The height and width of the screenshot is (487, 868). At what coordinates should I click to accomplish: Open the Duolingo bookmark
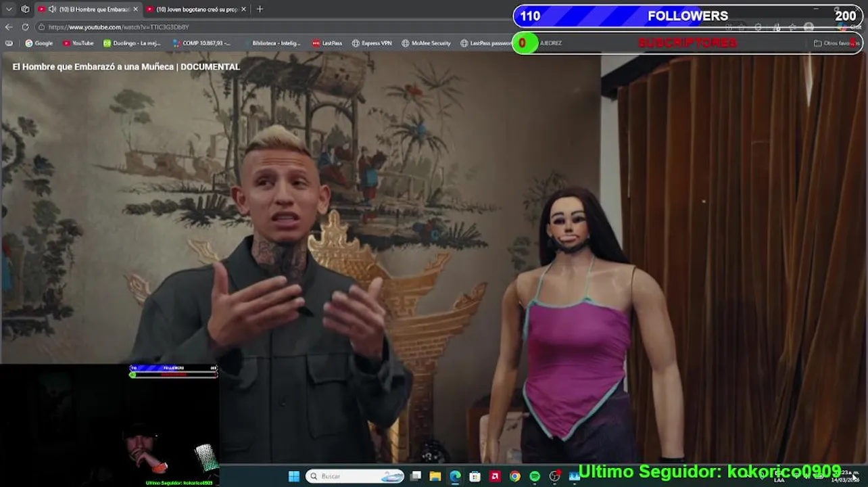tap(132, 43)
